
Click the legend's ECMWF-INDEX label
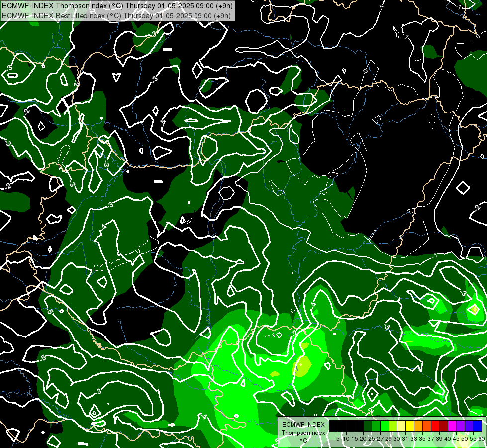tap(303, 425)
